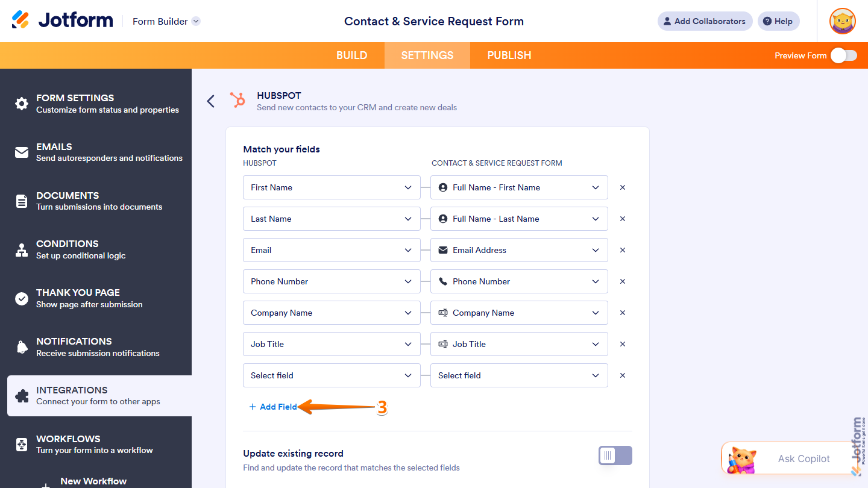
Task: Open HubSpot Job Title dropdown
Action: (x=332, y=344)
